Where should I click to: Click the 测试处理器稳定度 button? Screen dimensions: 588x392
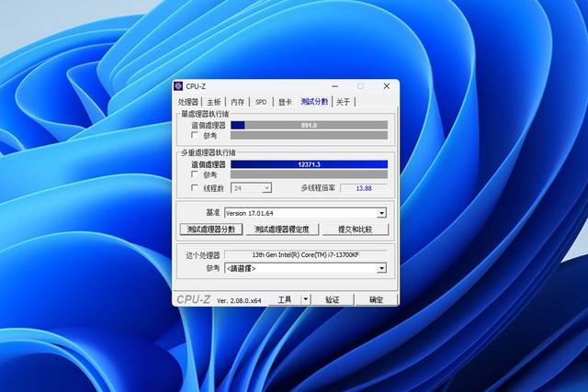(282, 230)
